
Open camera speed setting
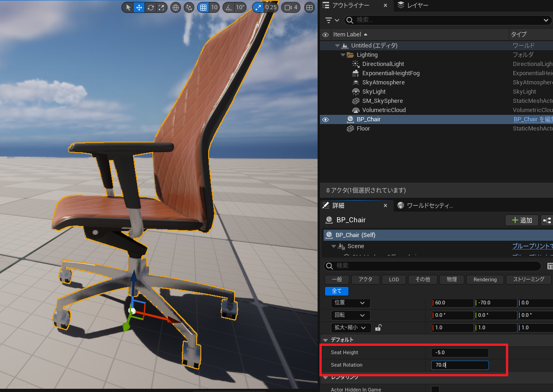click(x=291, y=7)
